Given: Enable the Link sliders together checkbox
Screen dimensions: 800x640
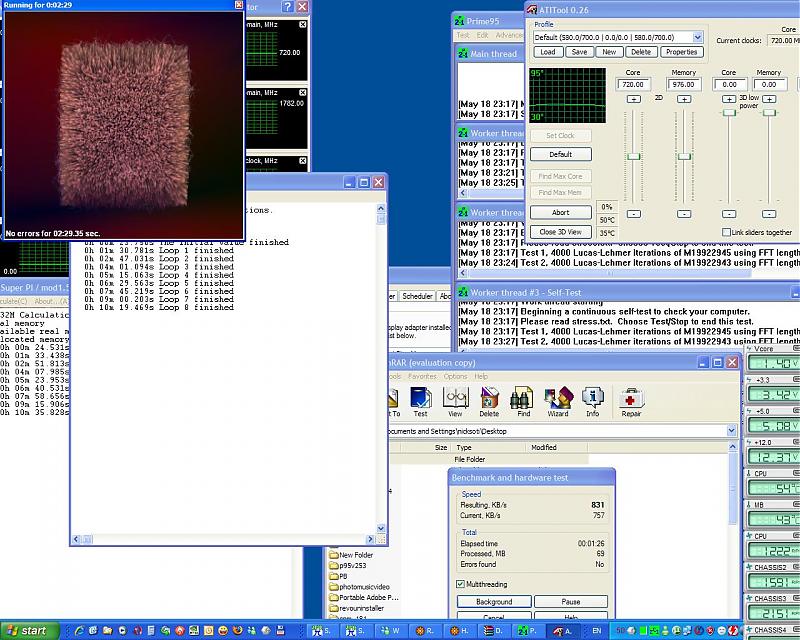Looking at the screenshot, I should 726,232.
